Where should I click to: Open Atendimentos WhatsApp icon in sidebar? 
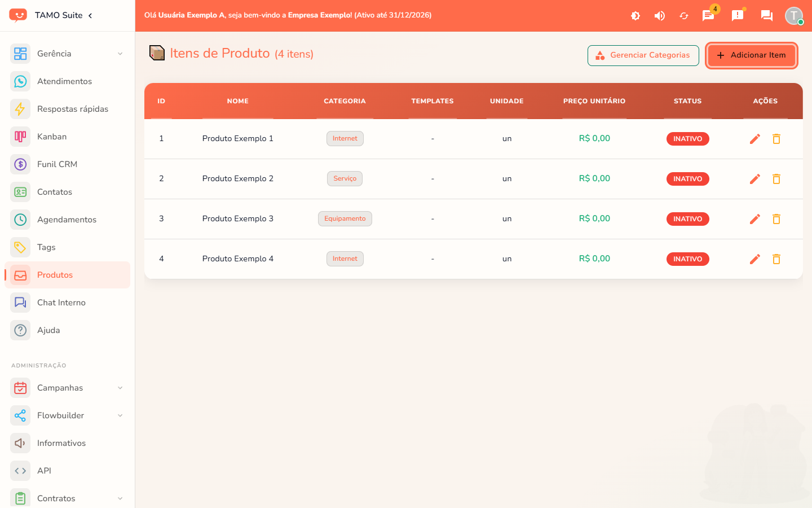pos(20,81)
